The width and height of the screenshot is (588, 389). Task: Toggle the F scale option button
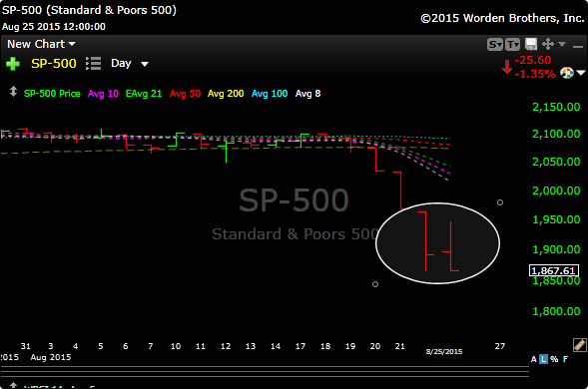point(565,359)
